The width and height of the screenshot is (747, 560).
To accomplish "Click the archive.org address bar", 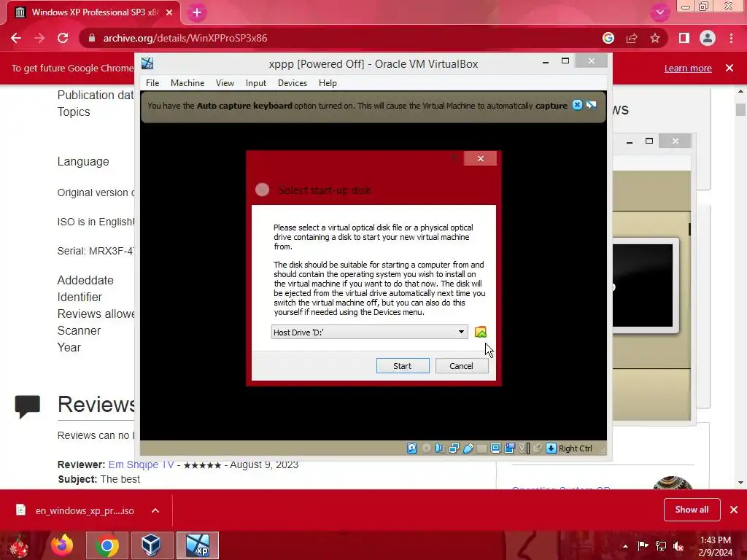I will [x=333, y=38].
